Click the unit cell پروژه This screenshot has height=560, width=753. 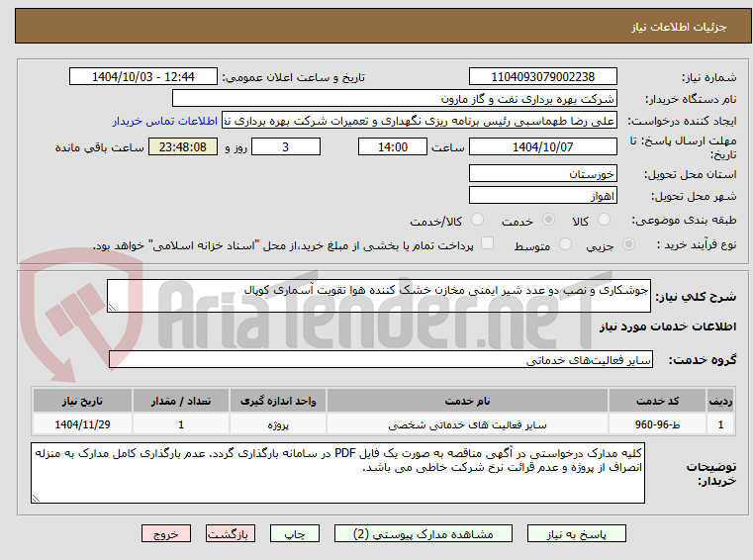click(278, 424)
